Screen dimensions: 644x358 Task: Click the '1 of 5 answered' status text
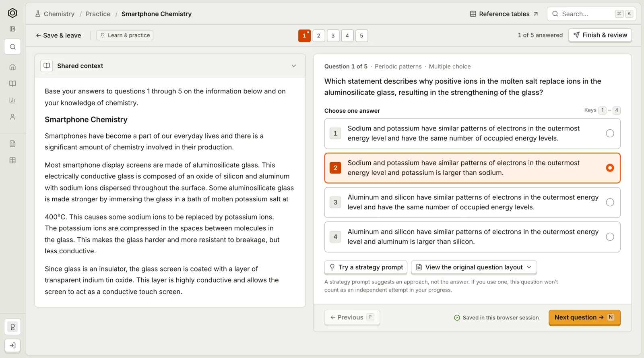[540, 35]
